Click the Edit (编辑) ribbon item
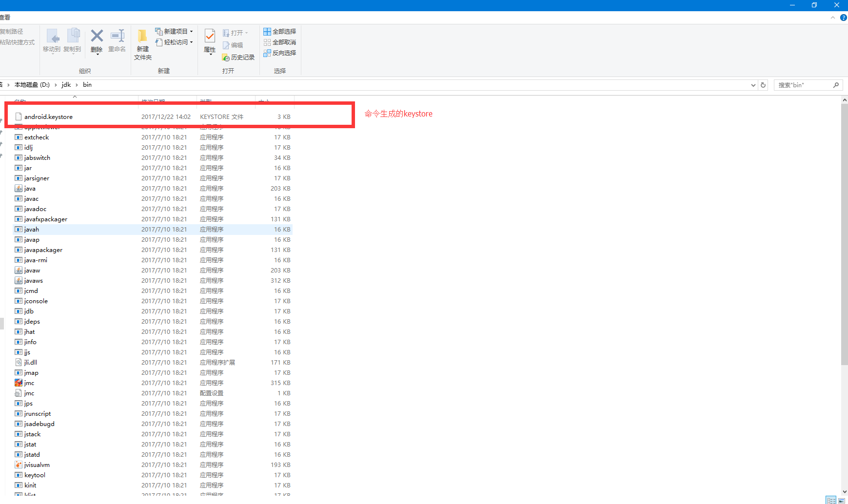This screenshot has height=504, width=848. (x=233, y=45)
